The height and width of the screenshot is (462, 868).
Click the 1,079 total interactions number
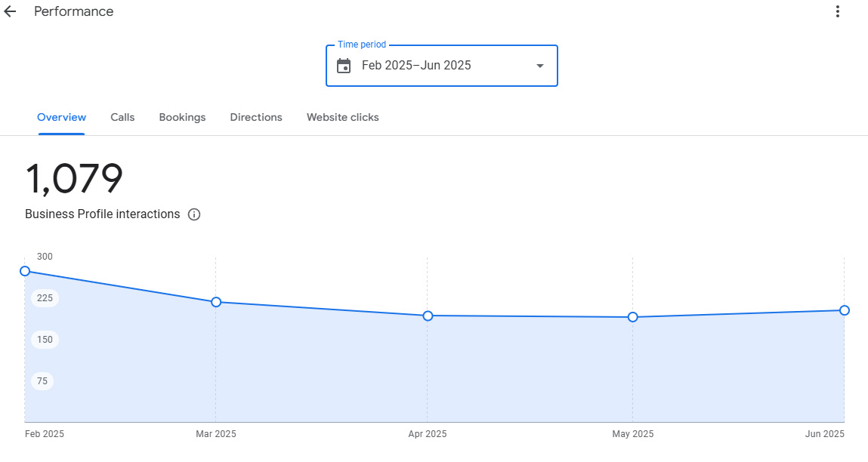point(74,179)
